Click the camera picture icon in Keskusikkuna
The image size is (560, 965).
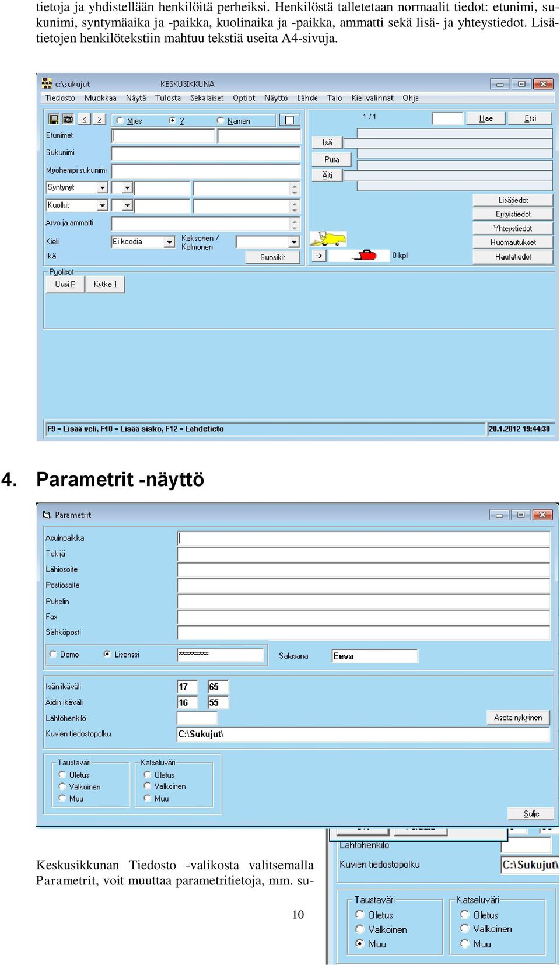(x=68, y=119)
